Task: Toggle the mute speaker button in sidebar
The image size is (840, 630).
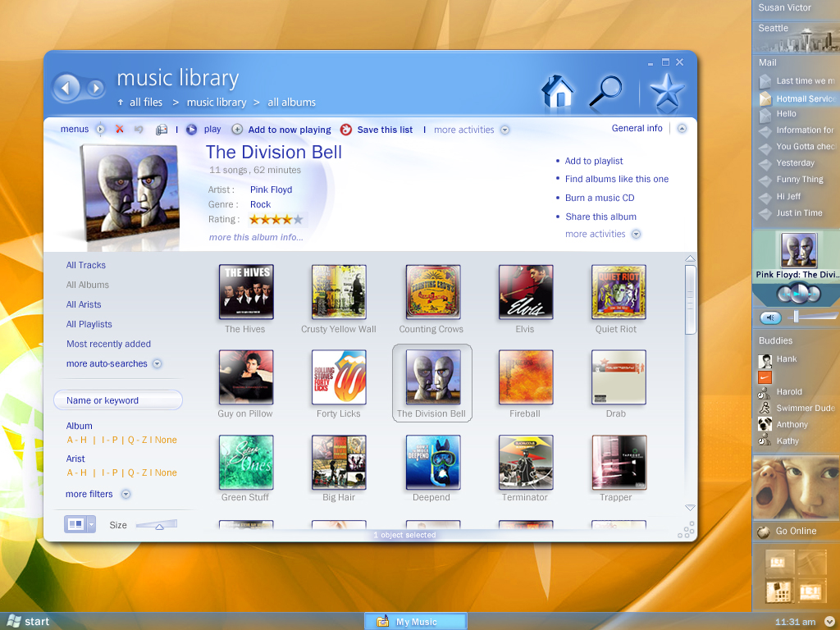Action: click(x=770, y=317)
